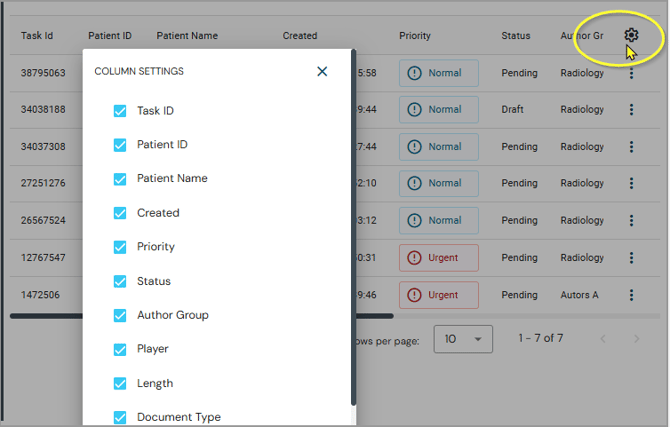Screen dimensions: 670x427
Task: Click Radiology group for task 38795063
Action: click(582, 73)
